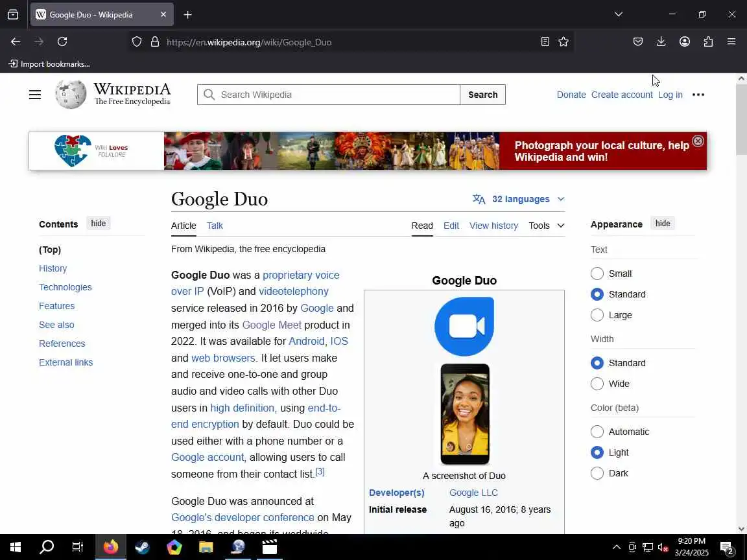Viewport: 747px width, 560px height.
Task: Go to External links section
Action: coord(65,362)
